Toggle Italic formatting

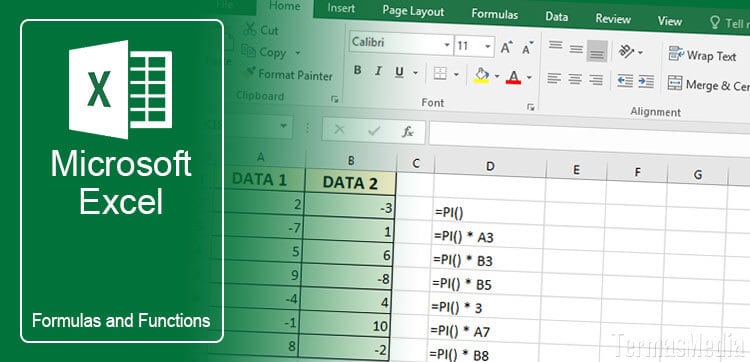coord(378,71)
